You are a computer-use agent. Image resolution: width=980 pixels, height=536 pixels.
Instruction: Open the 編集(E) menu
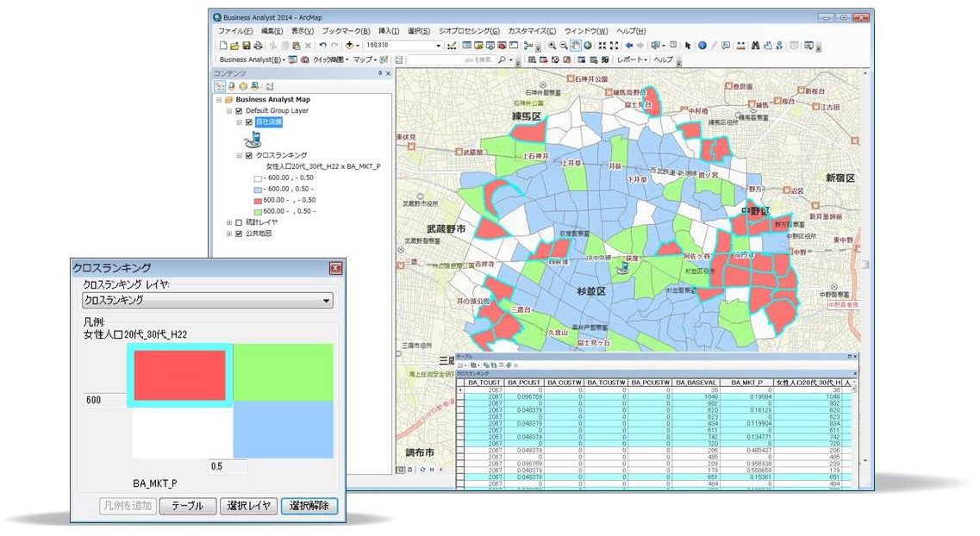point(272,31)
